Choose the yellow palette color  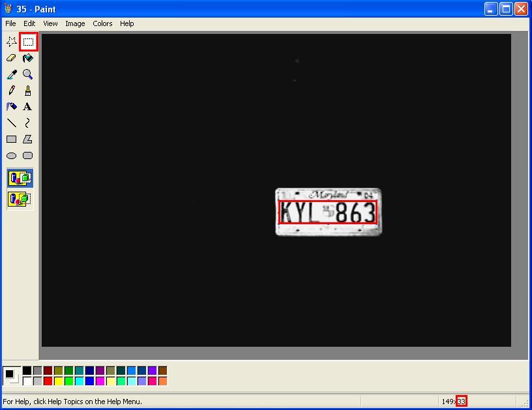click(x=59, y=381)
